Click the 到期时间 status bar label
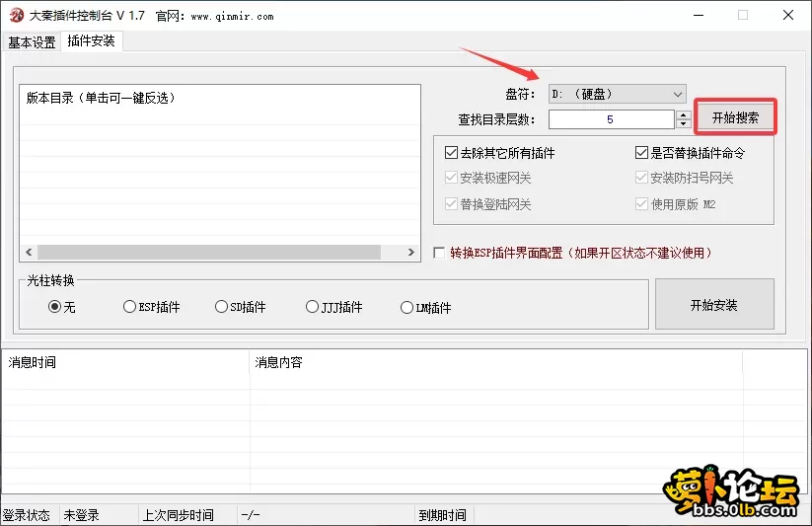This screenshot has height=526, width=812. [x=443, y=515]
